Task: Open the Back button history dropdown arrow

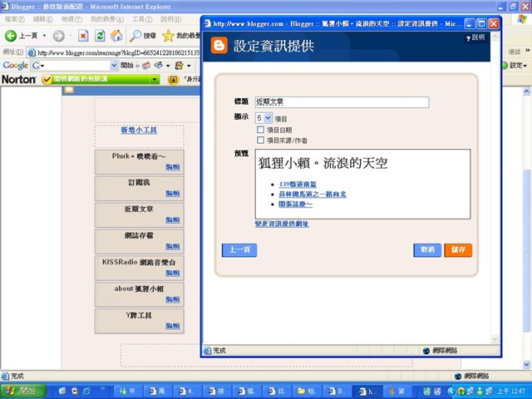Action: (x=44, y=36)
